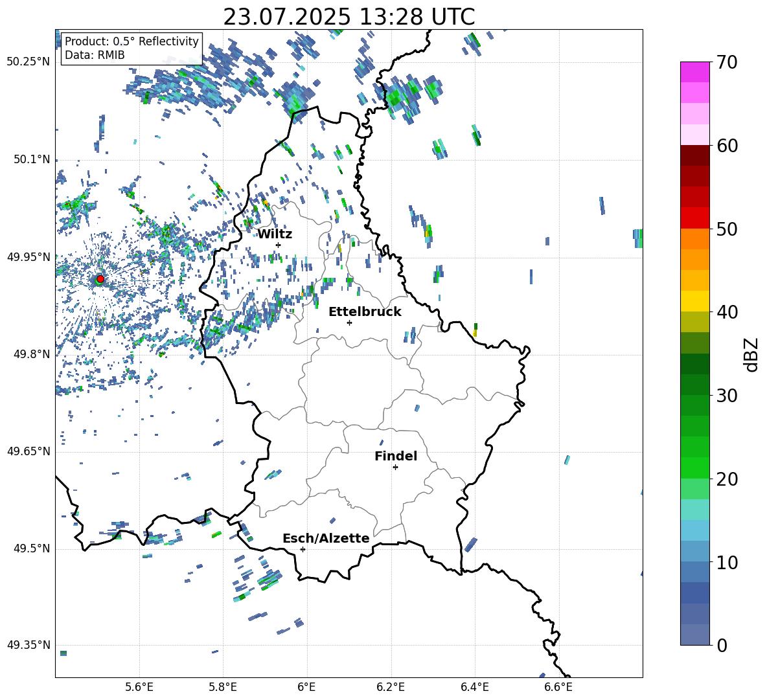Screen dimensions: 767x700
Task: Click the magenta top colorbar segment
Action: click(x=694, y=72)
